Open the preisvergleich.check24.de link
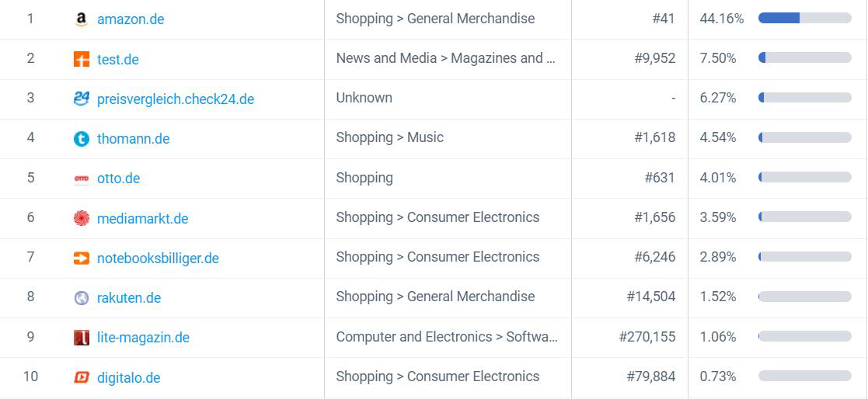This screenshot has width=868, height=399. (x=176, y=99)
